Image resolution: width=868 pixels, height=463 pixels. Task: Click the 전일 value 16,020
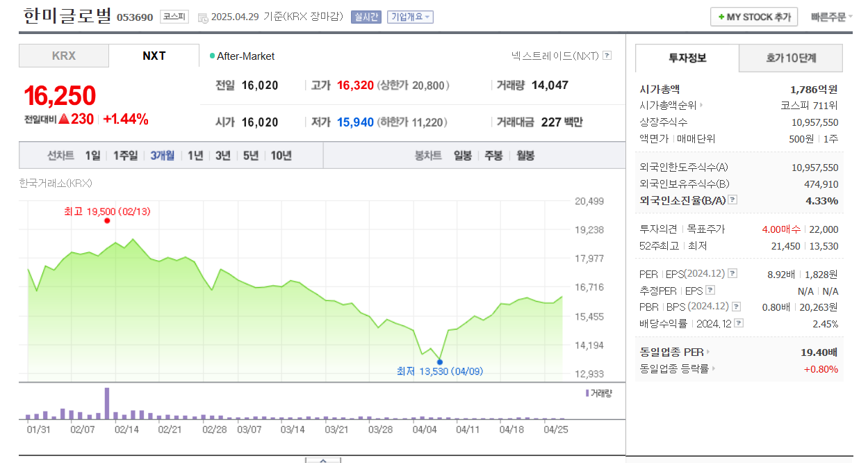point(260,86)
